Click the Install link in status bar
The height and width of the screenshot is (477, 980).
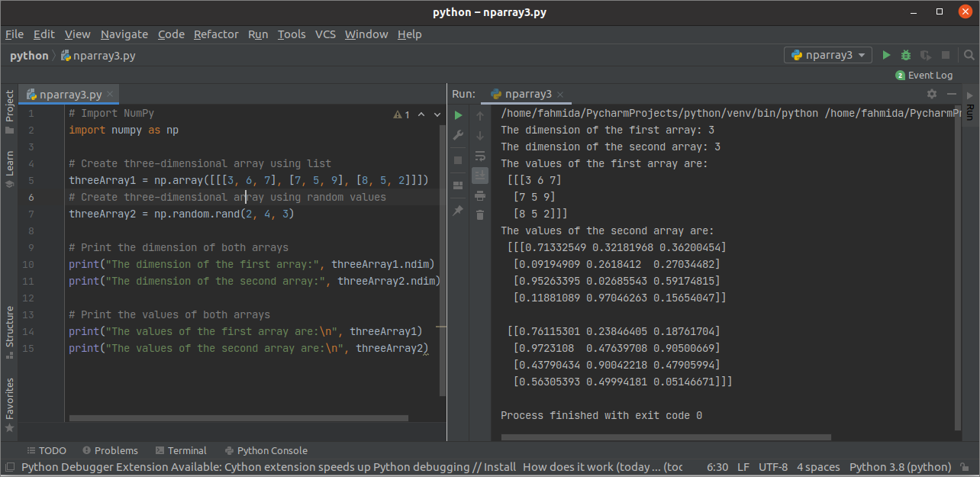500,467
